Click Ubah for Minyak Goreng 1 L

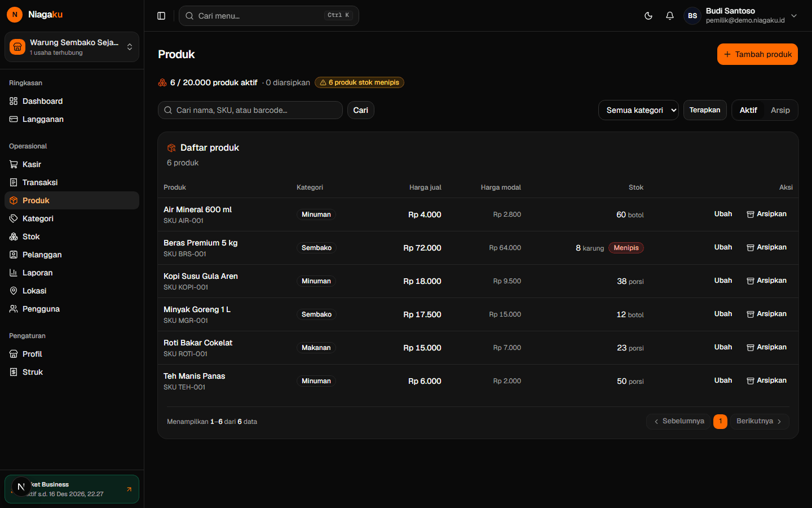(x=723, y=314)
